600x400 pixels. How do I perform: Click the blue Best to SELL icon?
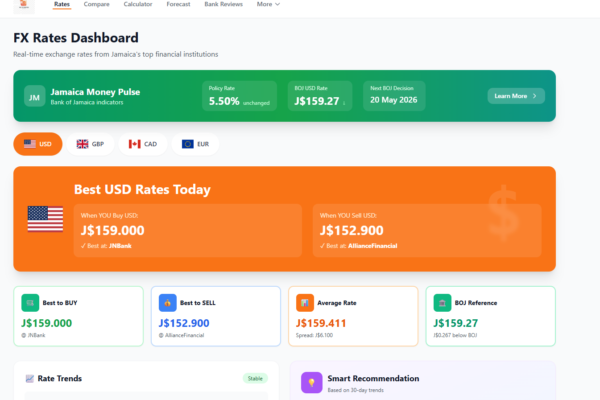pos(167,303)
